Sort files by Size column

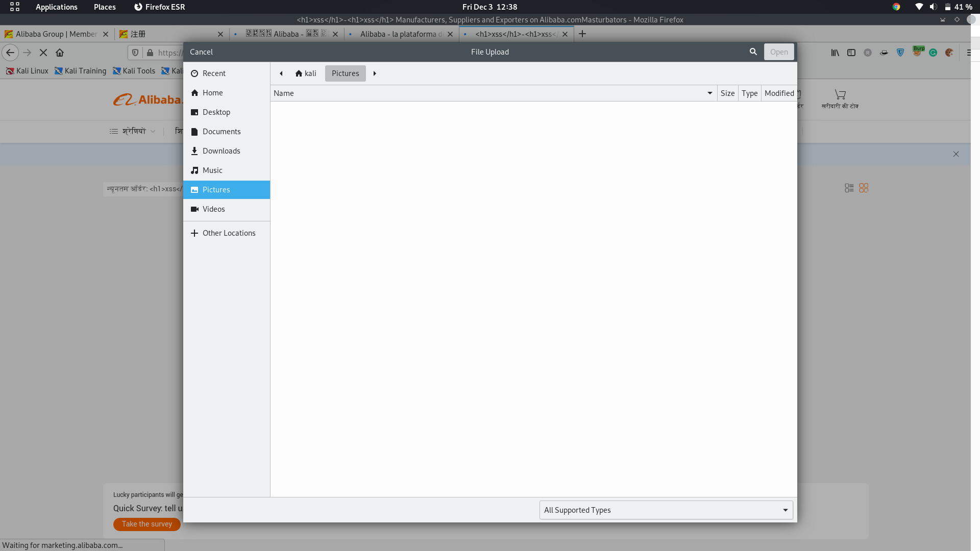(727, 93)
